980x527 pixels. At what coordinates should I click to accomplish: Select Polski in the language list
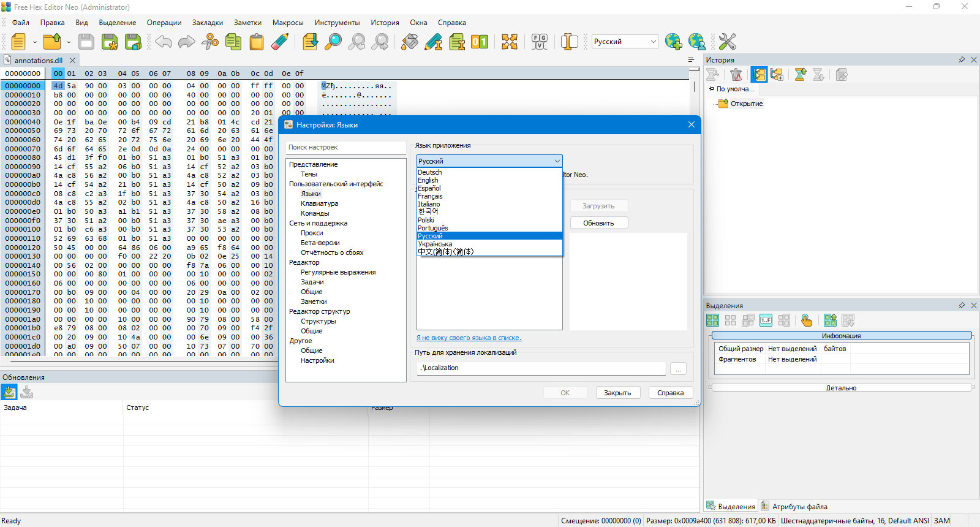tap(489, 220)
